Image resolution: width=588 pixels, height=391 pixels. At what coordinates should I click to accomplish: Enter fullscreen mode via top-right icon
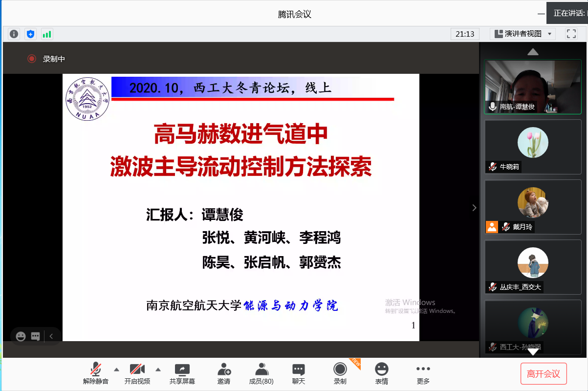571,34
